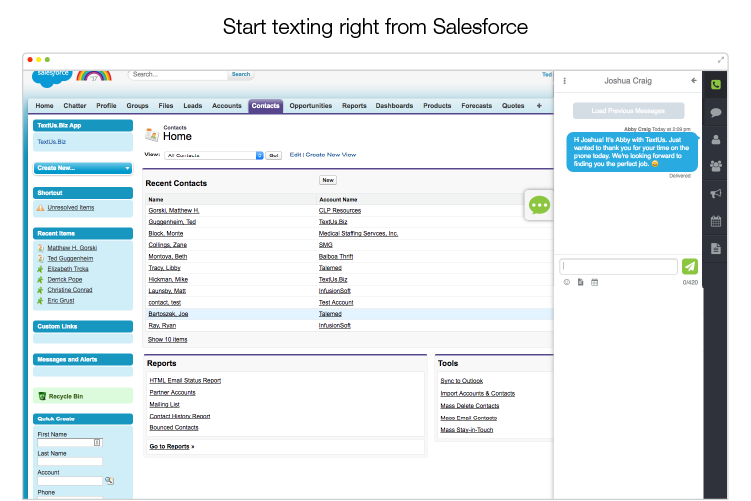The height and width of the screenshot is (501, 751).
Task: Click the First Name field in Quick Create
Action: pyautogui.click(x=69, y=443)
